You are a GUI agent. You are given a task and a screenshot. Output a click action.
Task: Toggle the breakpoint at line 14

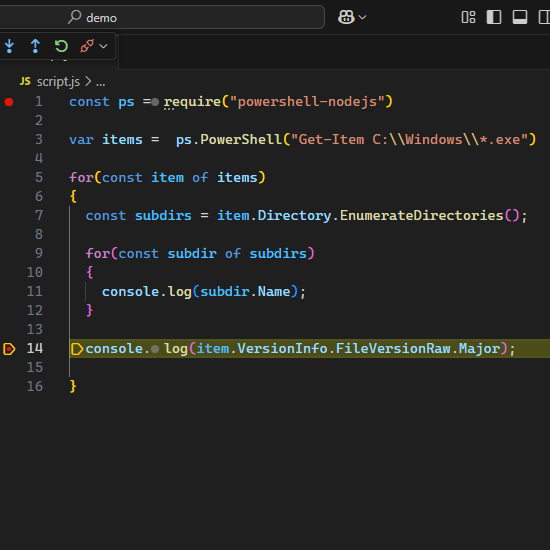point(9,349)
